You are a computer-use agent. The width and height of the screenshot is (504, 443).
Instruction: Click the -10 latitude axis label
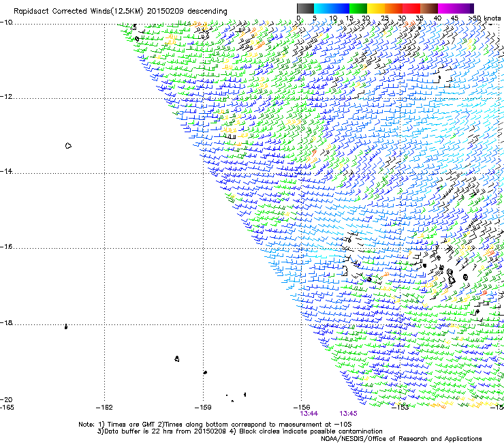[x=6, y=22]
